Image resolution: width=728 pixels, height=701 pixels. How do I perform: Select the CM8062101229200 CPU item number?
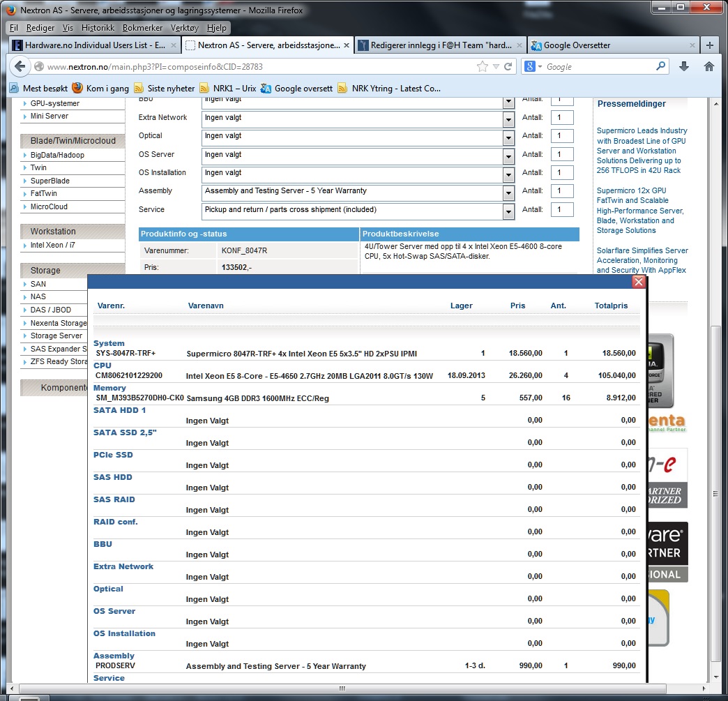point(128,375)
